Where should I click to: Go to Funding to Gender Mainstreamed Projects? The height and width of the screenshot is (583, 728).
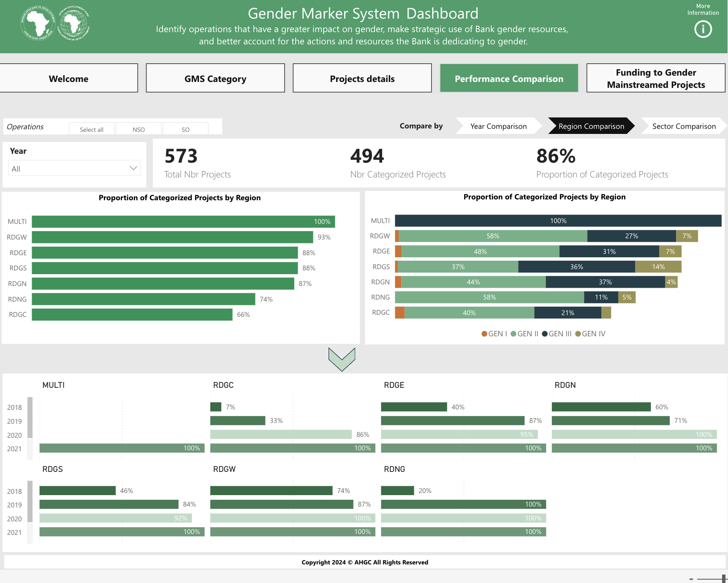click(656, 79)
